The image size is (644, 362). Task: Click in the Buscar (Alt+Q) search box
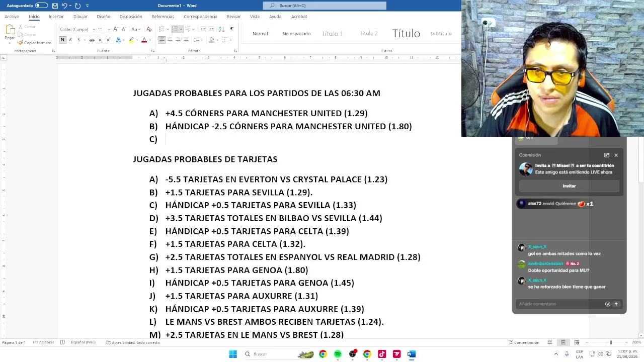pos(325,6)
